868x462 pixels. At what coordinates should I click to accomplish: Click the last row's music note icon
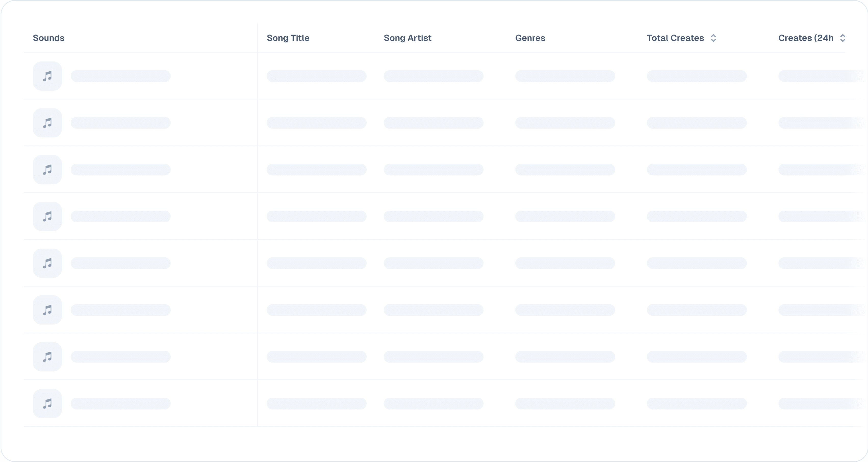click(x=47, y=404)
